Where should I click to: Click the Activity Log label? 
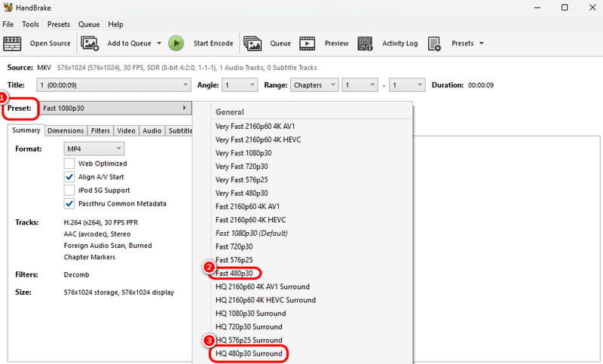400,44
